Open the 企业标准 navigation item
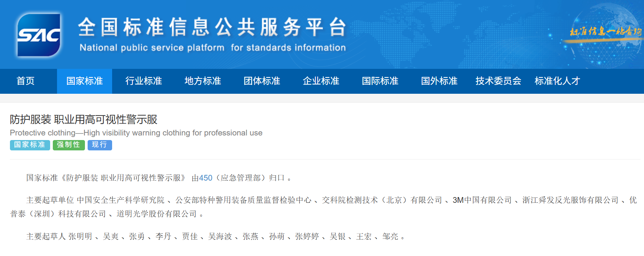Viewport: 644px width, 256px height. (321, 81)
